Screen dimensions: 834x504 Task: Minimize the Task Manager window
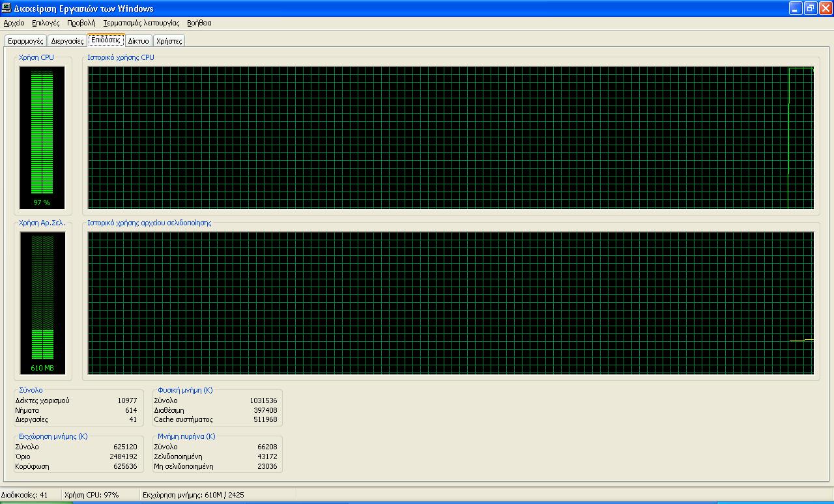coord(795,8)
